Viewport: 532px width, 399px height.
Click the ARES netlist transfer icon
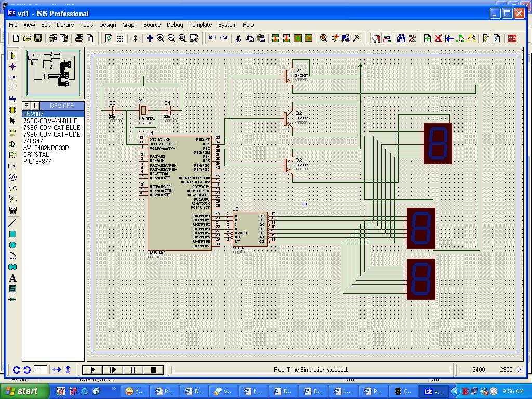tap(512, 38)
